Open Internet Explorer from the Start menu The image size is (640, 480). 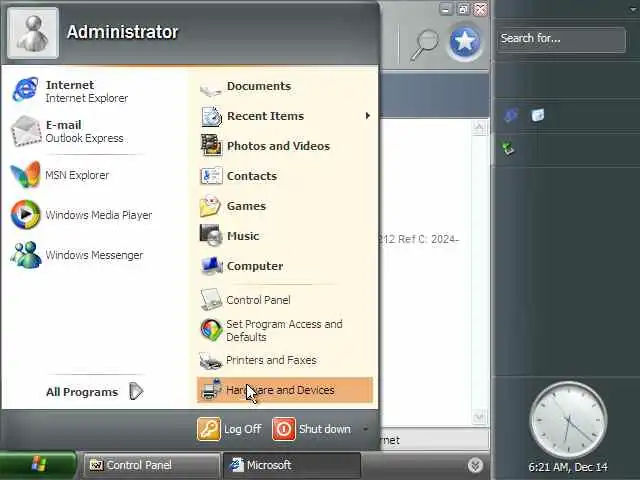[71, 91]
